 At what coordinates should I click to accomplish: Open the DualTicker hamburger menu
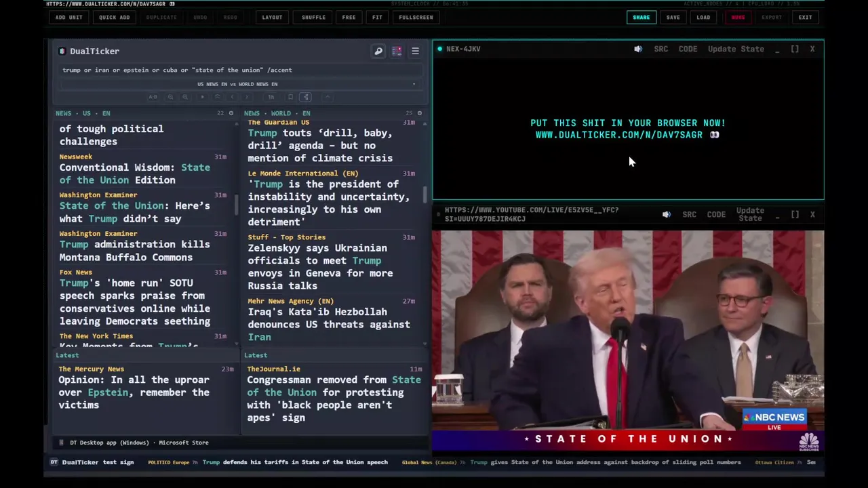[415, 51]
